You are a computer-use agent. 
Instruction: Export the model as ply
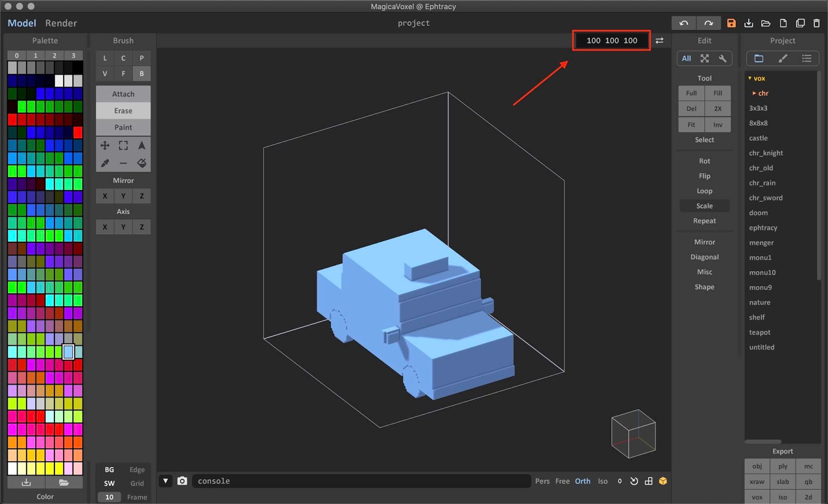coord(783,466)
